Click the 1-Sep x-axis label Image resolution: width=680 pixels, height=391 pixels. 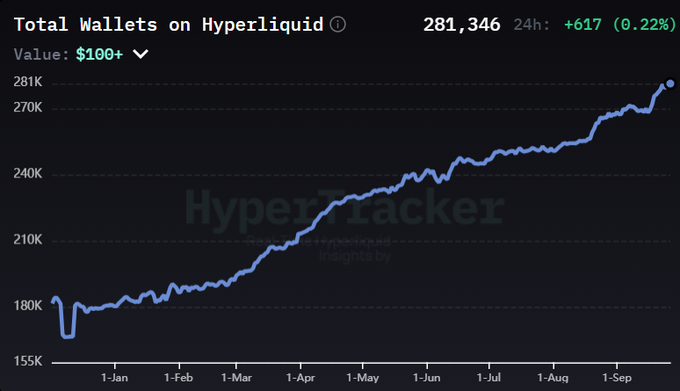click(x=617, y=378)
